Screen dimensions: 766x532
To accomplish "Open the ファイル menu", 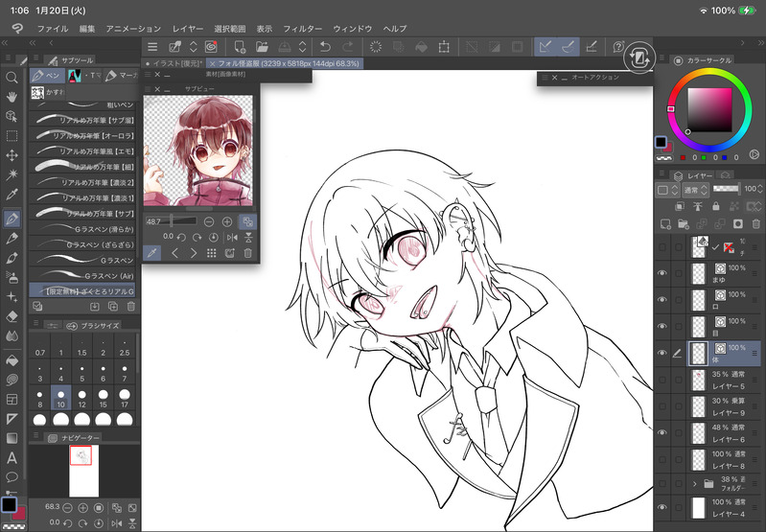I will pos(53,29).
